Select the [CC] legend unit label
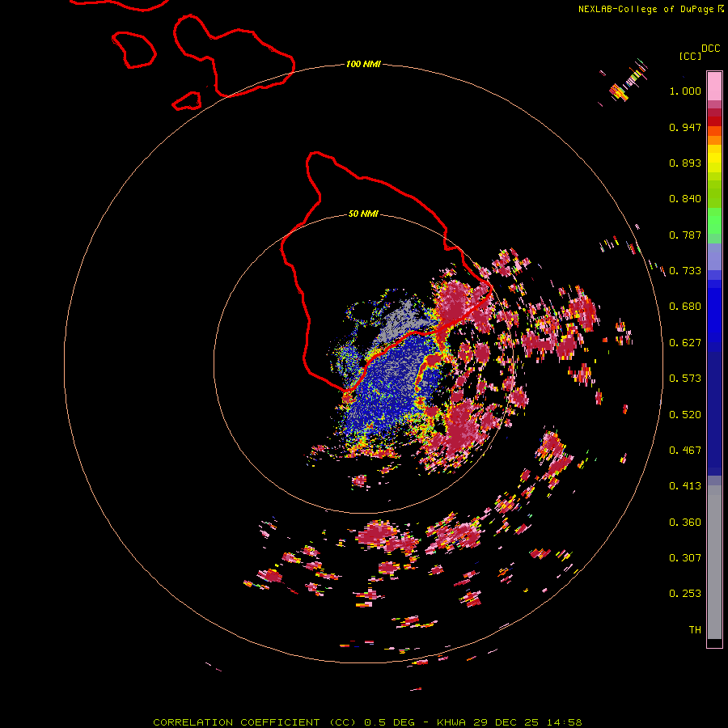Viewport: 728px width, 728px height. [690, 56]
